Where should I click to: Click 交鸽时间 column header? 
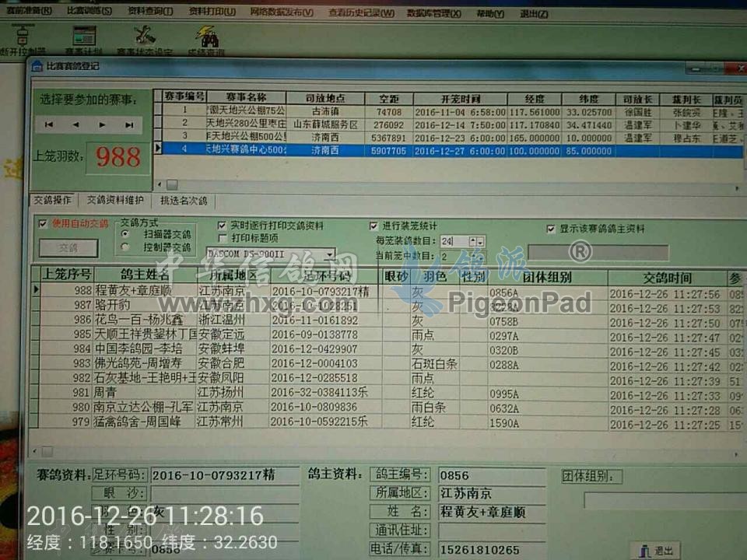[667, 278]
